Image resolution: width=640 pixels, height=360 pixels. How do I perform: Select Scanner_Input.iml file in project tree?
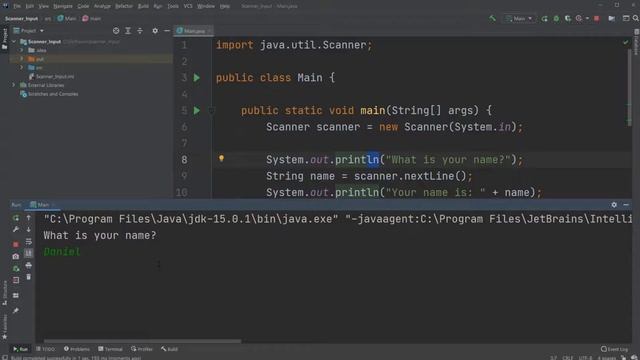coord(51,76)
